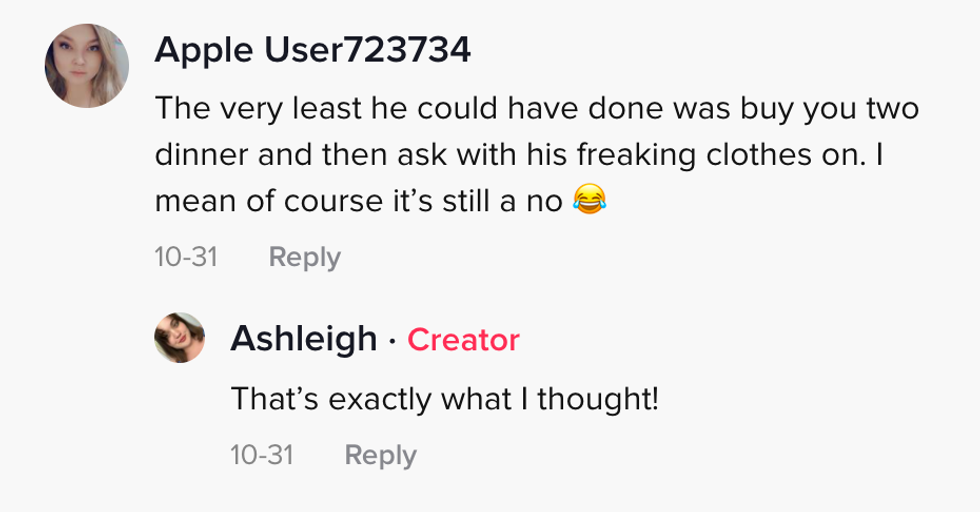Click the laughing-crying emoji in the comment

590,202
